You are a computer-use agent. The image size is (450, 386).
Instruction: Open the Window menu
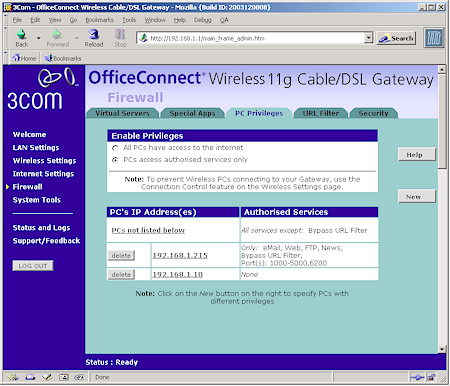[x=155, y=20]
